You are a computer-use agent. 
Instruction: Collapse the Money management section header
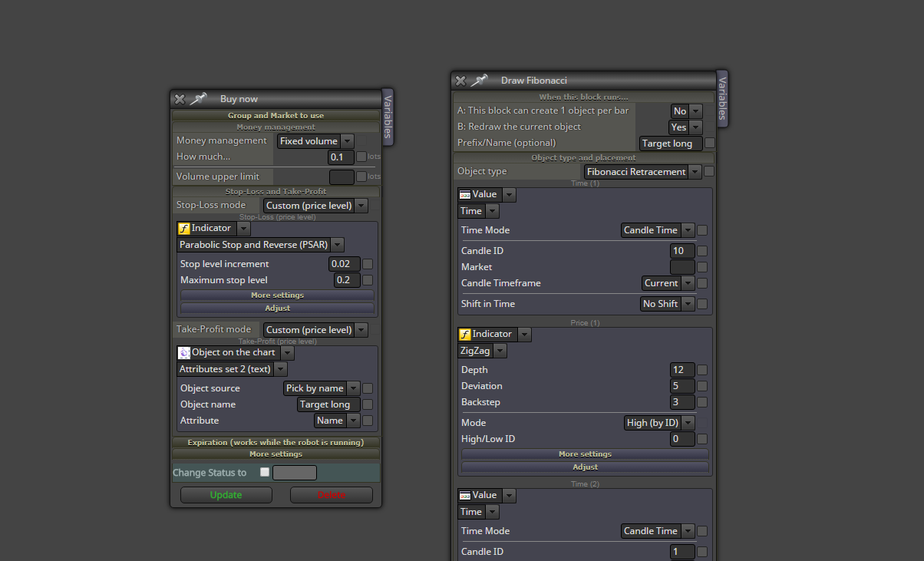(x=276, y=127)
